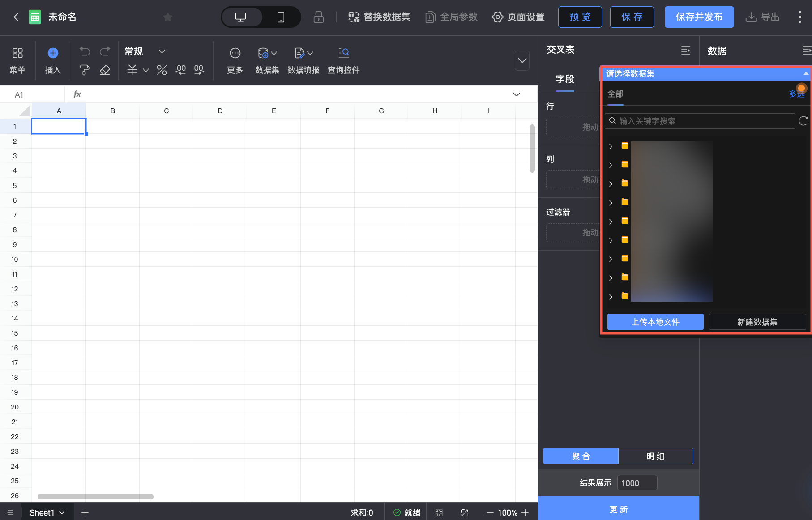Click the spreadsheet's horizontal scrollbar
This screenshot has width=812, height=520.
click(x=95, y=497)
